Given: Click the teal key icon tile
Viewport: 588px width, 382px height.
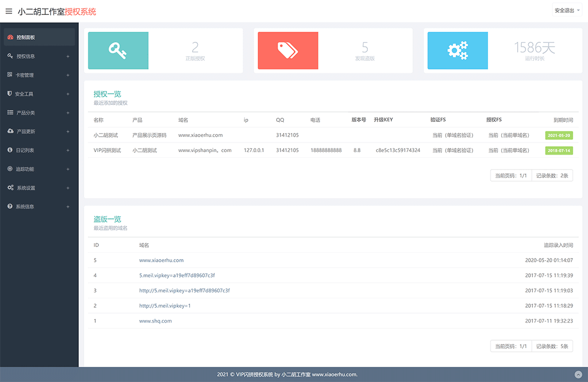Looking at the screenshot, I should [x=118, y=50].
